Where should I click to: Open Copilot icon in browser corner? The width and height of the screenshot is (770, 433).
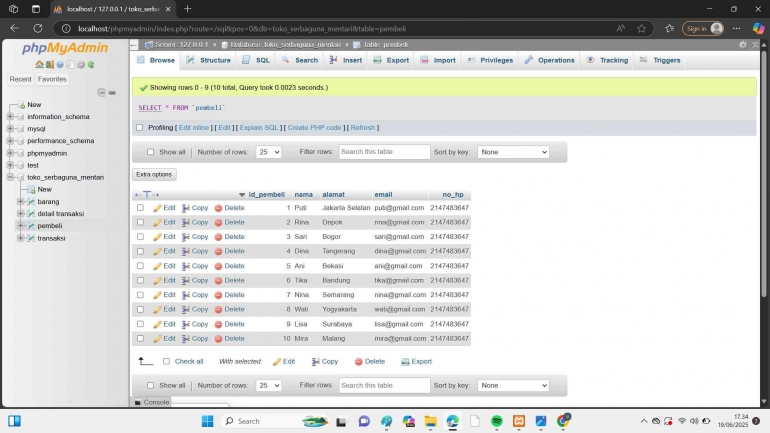click(758, 28)
